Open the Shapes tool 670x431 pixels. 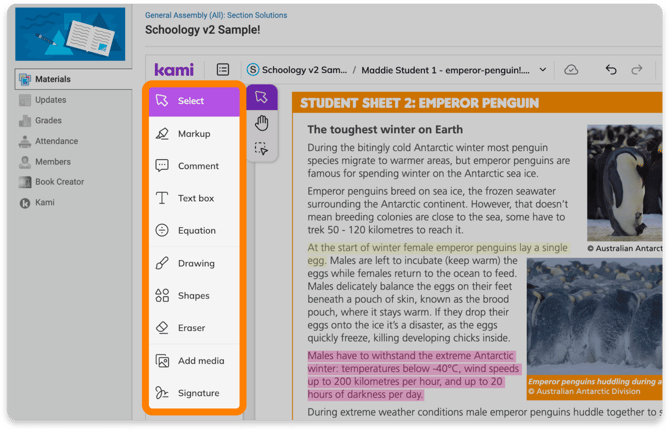pyautogui.click(x=194, y=296)
